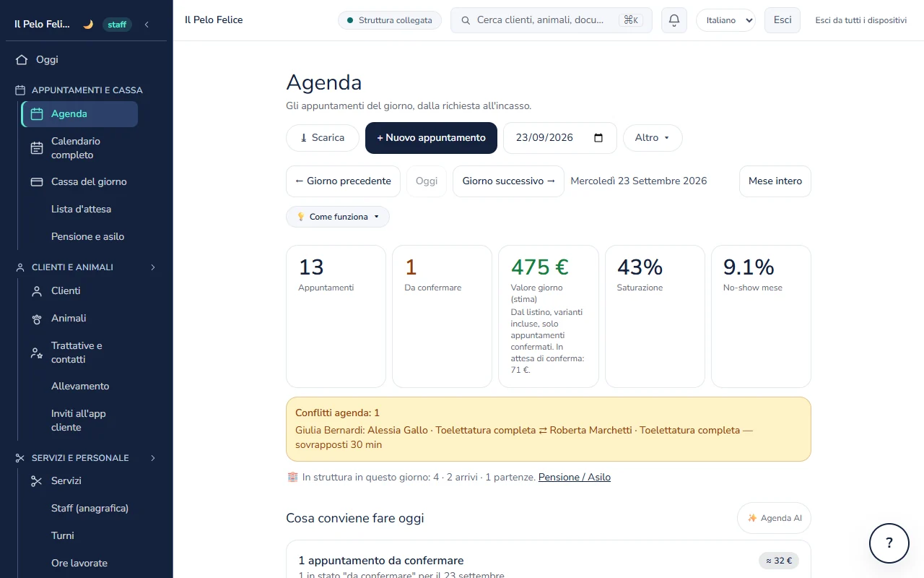Click the Clienti e animali section icon
This screenshot has height=578, width=924.
(x=20, y=267)
